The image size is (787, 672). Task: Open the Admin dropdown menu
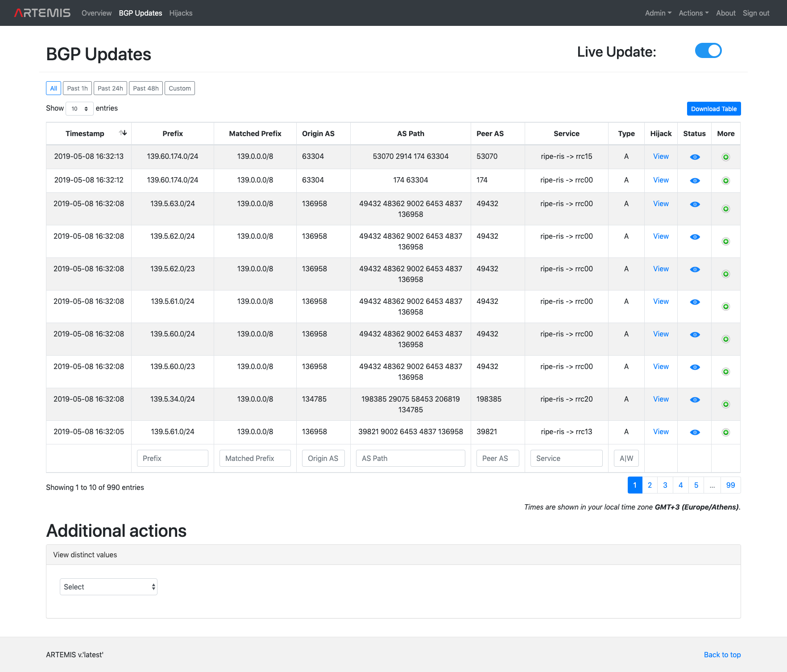(658, 13)
